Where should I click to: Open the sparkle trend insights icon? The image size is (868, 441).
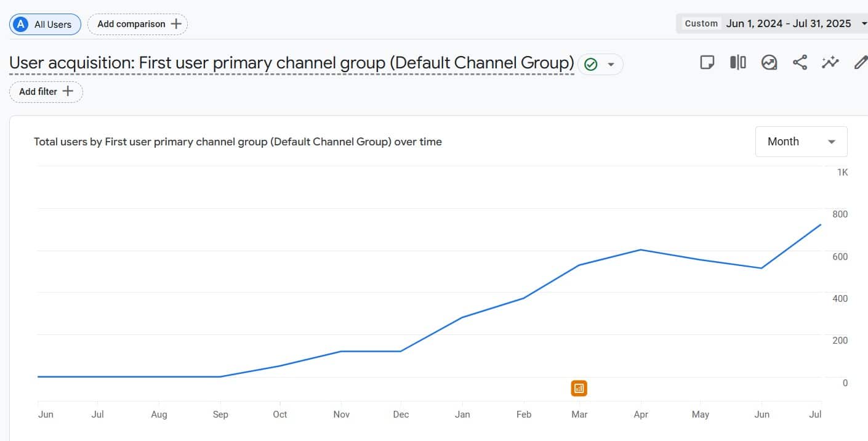pos(830,62)
